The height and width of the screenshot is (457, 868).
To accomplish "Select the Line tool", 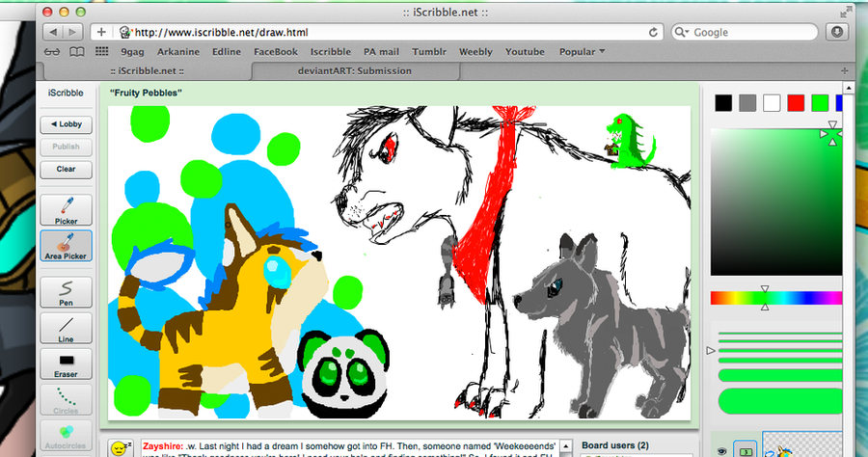I will tap(66, 328).
